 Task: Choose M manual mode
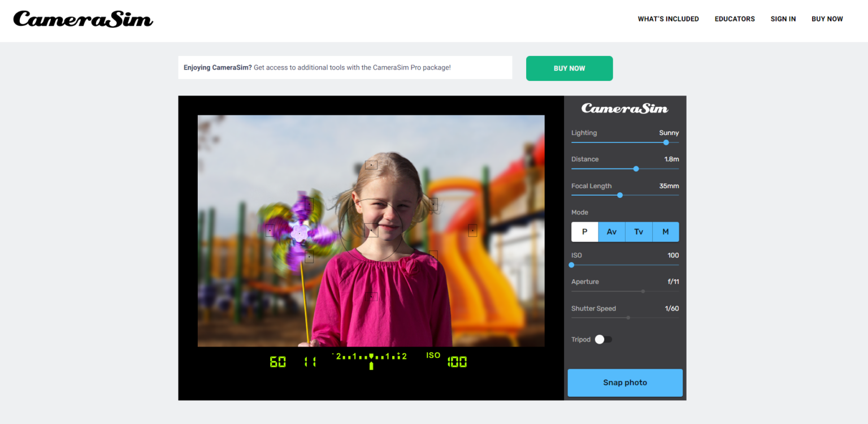[x=666, y=232]
